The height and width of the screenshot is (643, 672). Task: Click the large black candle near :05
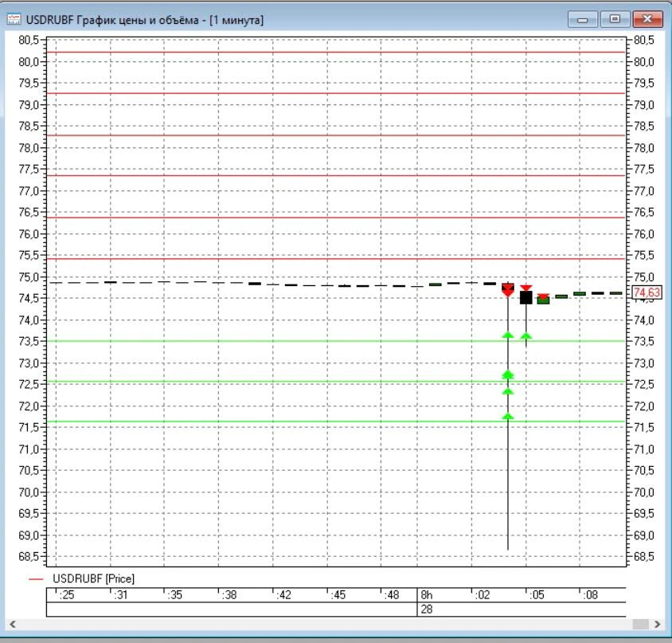(x=525, y=297)
